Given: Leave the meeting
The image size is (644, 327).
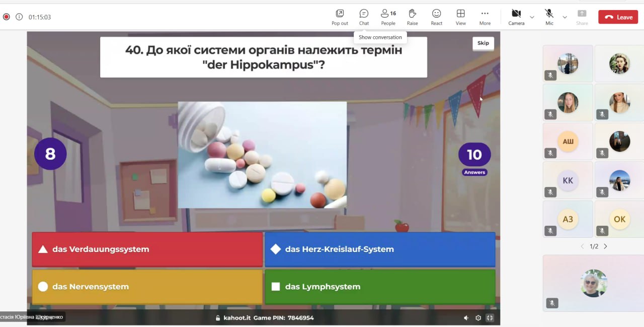Looking at the screenshot, I should pyautogui.click(x=618, y=17).
